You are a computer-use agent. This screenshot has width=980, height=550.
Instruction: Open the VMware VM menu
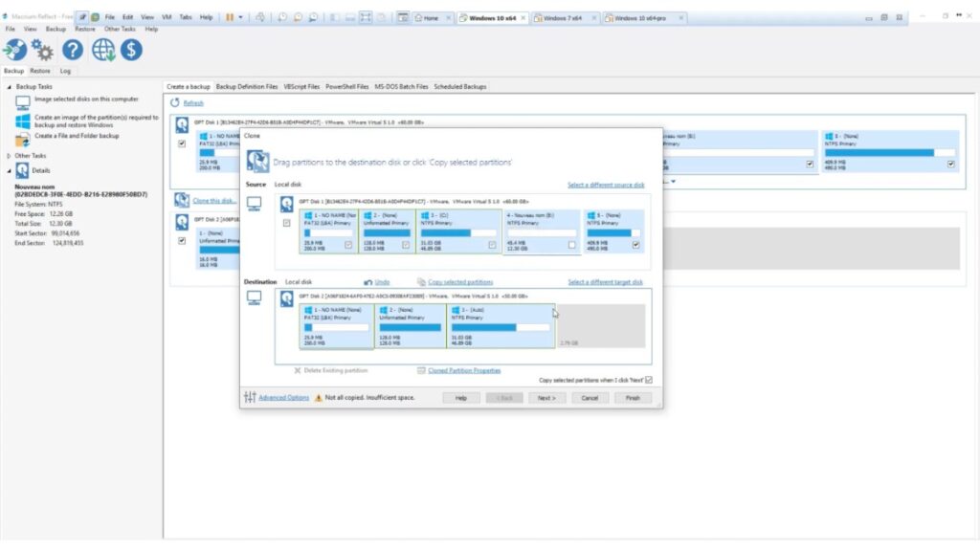point(167,17)
